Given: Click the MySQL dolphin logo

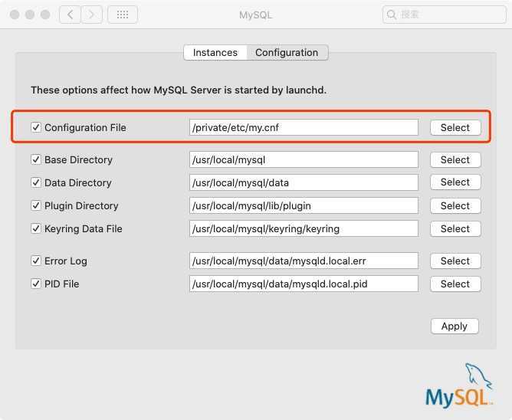Looking at the screenshot, I should pos(459,388).
